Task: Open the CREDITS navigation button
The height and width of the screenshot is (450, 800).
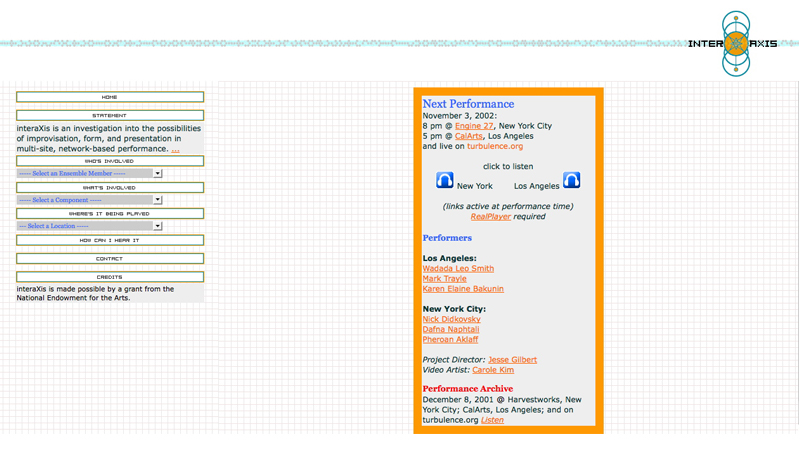Action: pyautogui.click(x=110, y=277)
